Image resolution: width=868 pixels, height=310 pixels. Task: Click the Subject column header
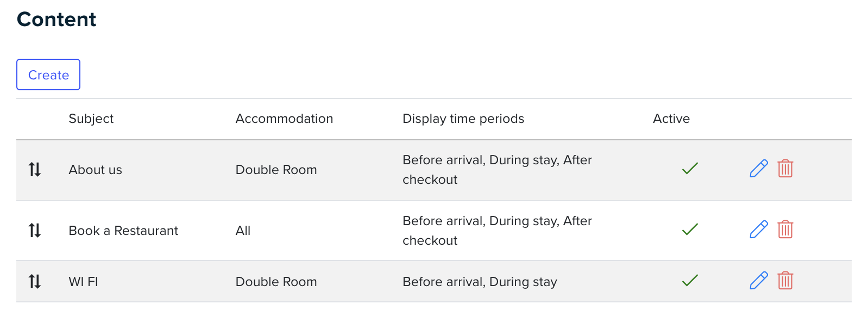(x=91, y=119)
